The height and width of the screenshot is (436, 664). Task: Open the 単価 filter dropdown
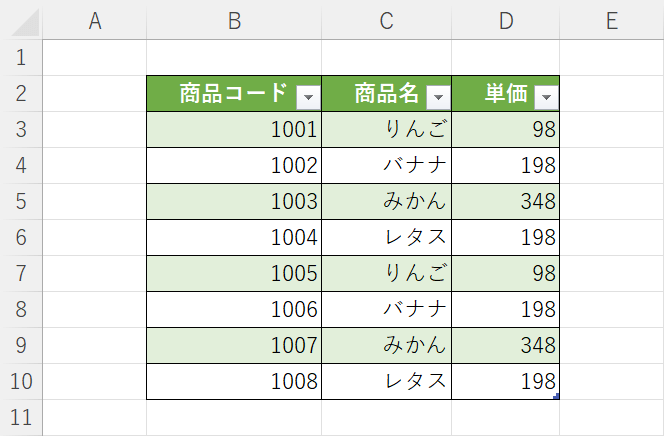546,97
